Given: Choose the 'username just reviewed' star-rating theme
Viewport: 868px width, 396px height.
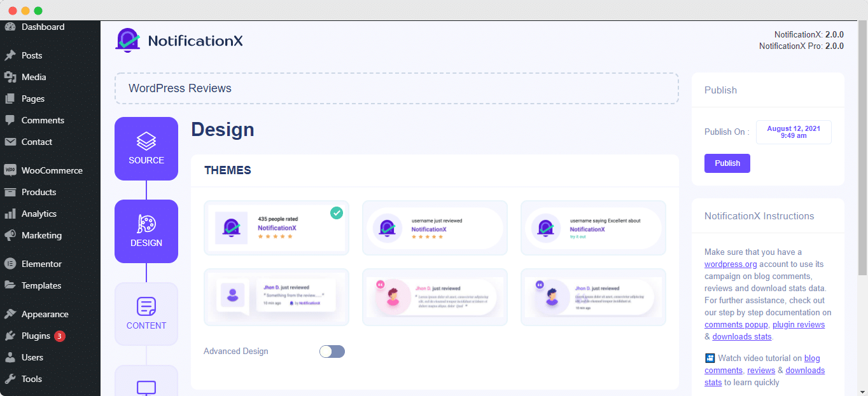Looking at the screenshot, I should 435,228.
